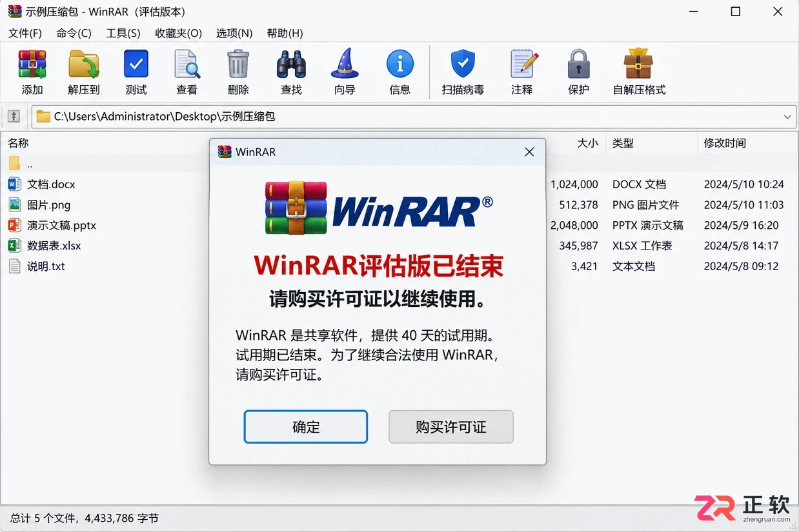The height and width of the screenshot is (532, 799).
Task: Choose 自解压格式 (SFX) chest icon
Action: click(638, 64)
